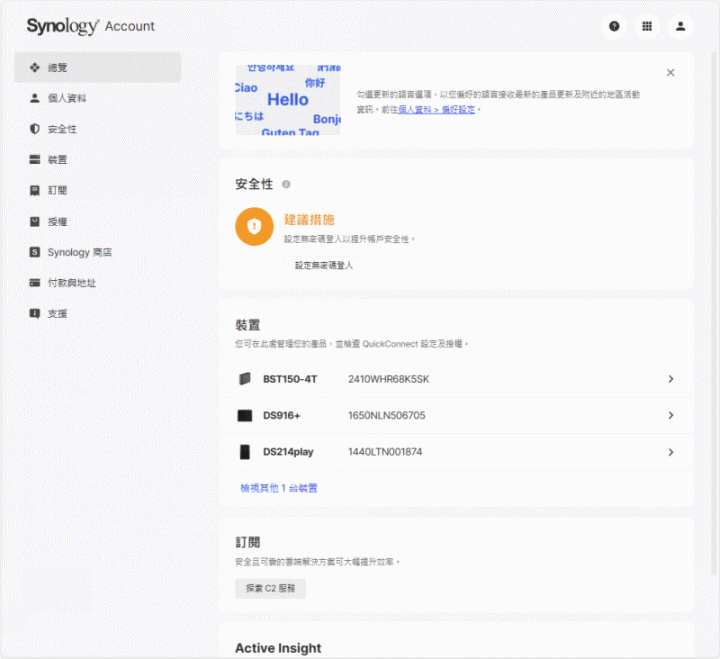Click the 支援 support icon in sidebar
This screenshot has height=659, width=720.
point(35,313)
